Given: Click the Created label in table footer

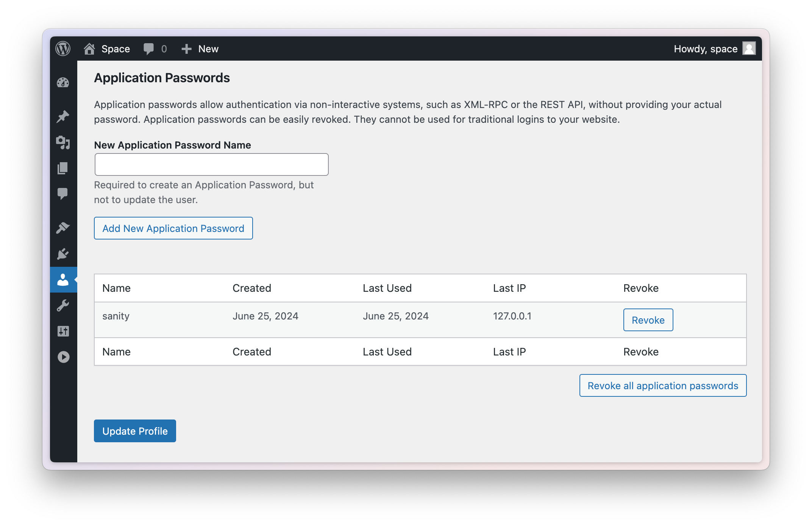Looking at the screenshot, I should 252,352.
